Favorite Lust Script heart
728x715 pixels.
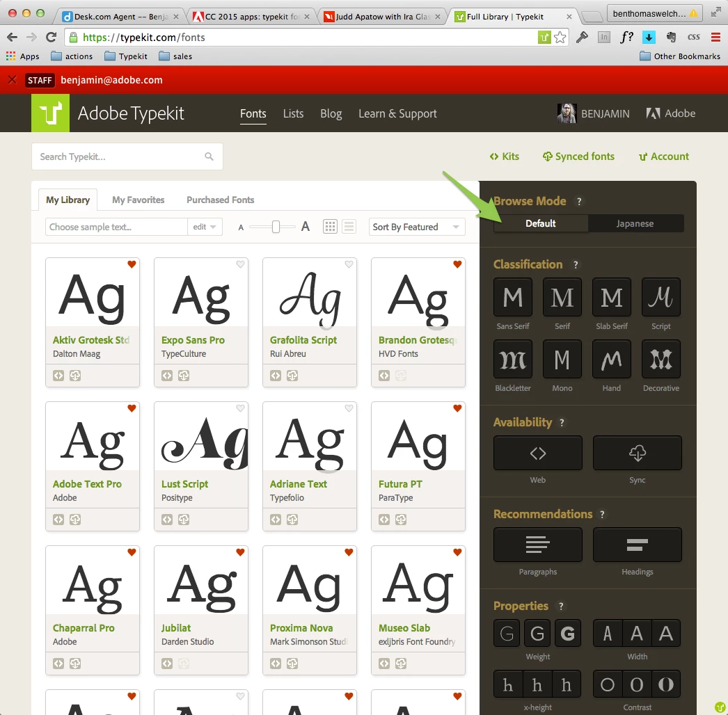click(241, 408)
